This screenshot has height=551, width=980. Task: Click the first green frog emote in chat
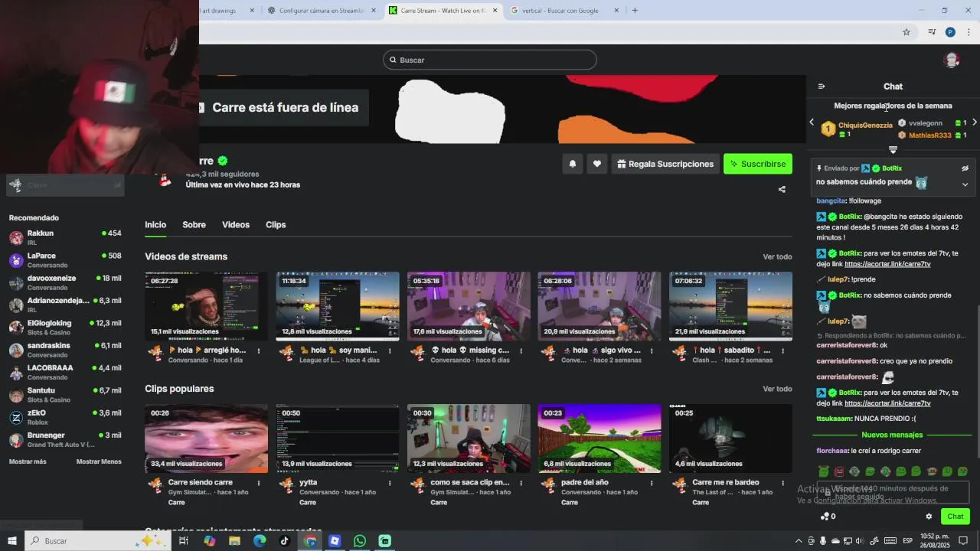click(824, 471)
